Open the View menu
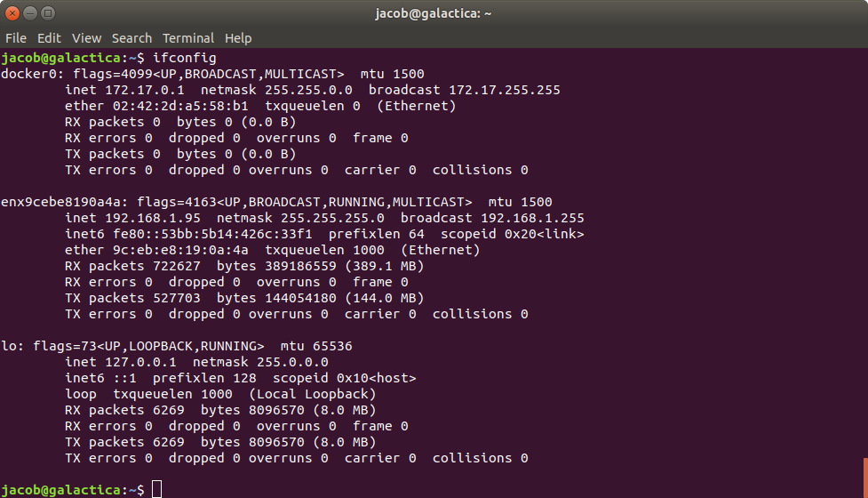868x498 pixels. coord(86,38)
